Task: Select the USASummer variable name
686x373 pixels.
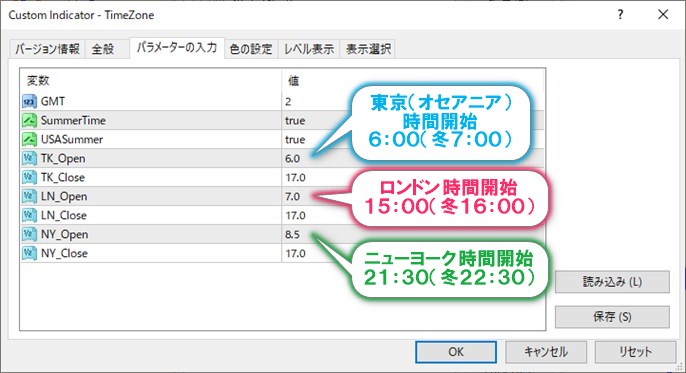Action: [x=72, y=139]
